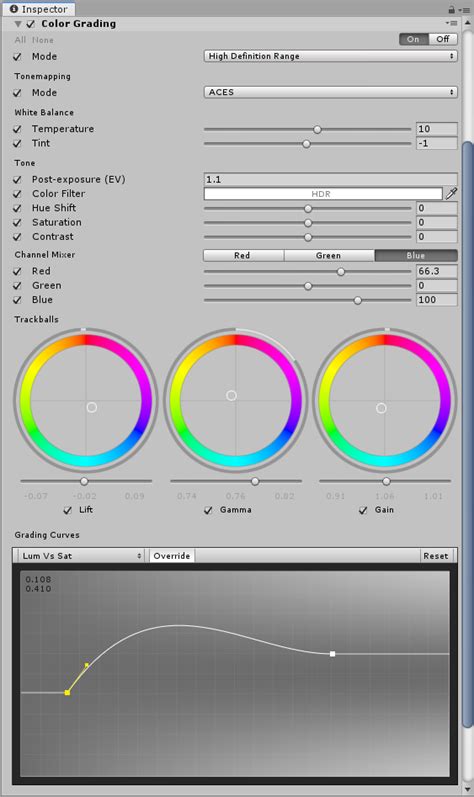
Task: Click the Lift trackball center point
Action: pyautogui.click(x=91, y=407)
